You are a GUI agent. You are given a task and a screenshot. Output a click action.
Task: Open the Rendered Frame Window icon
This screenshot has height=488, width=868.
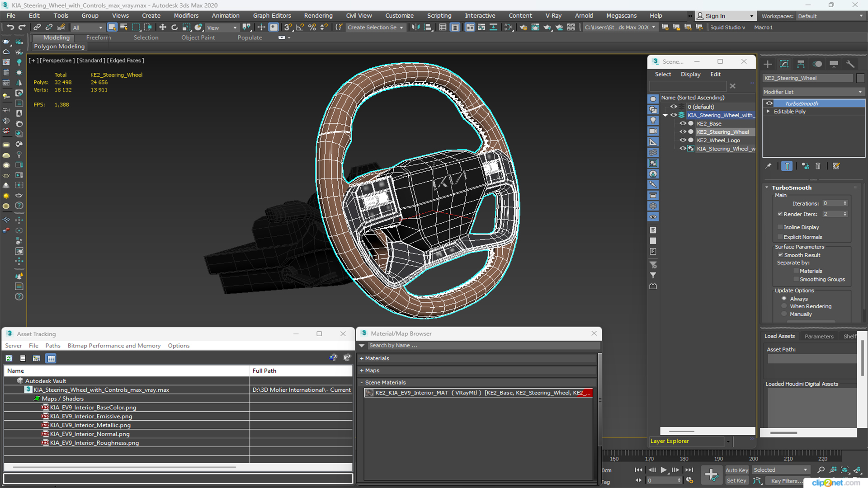click(535, 28)
